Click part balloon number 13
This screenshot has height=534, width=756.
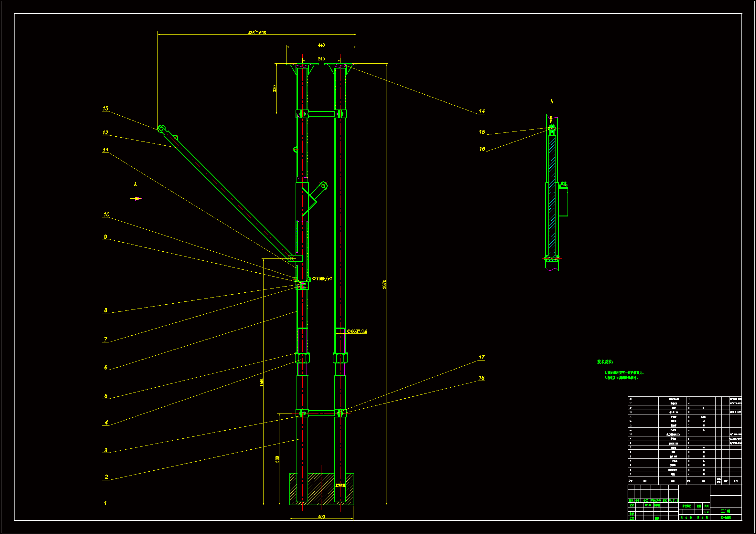pos(105,109)
